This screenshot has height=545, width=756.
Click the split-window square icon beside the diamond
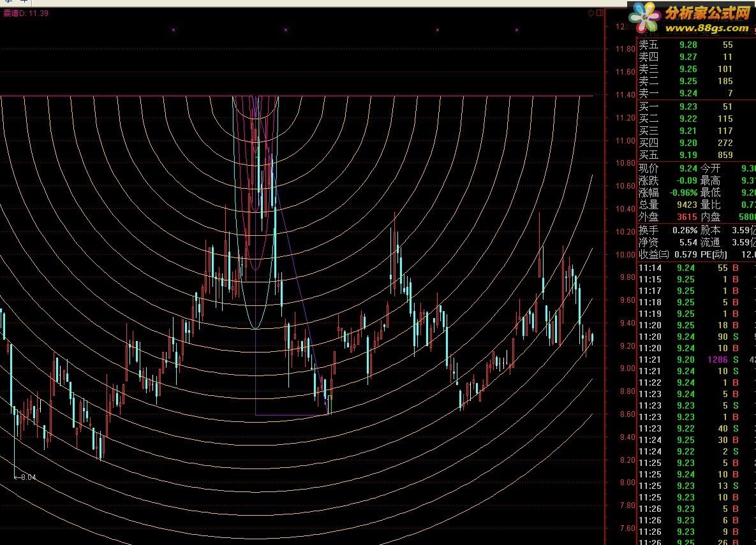600,13
